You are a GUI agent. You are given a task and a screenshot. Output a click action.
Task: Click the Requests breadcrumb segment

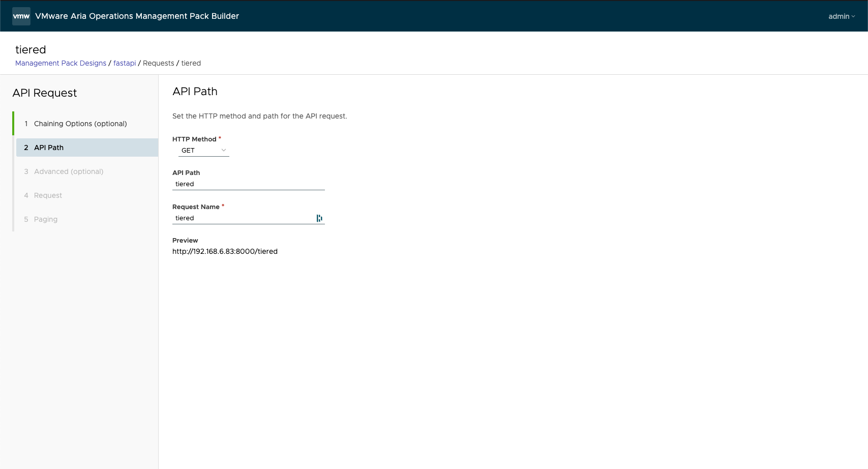(x=158, y=63)
